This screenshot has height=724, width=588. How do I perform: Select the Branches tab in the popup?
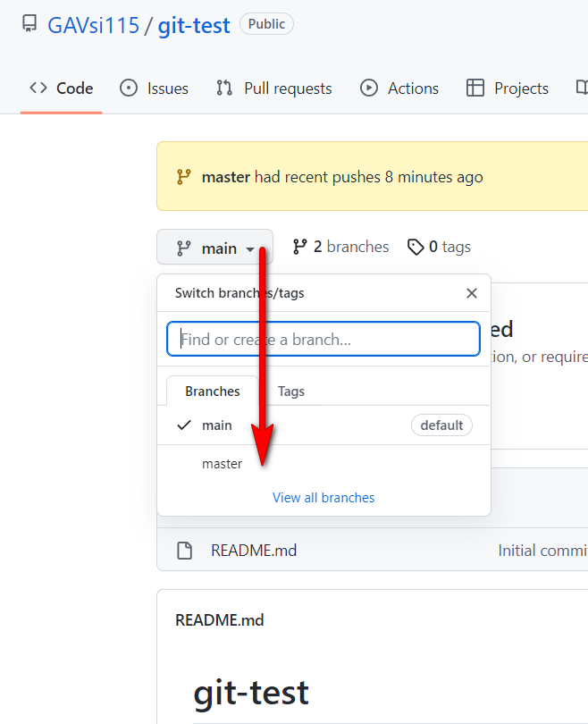click(x=213, y=391)
